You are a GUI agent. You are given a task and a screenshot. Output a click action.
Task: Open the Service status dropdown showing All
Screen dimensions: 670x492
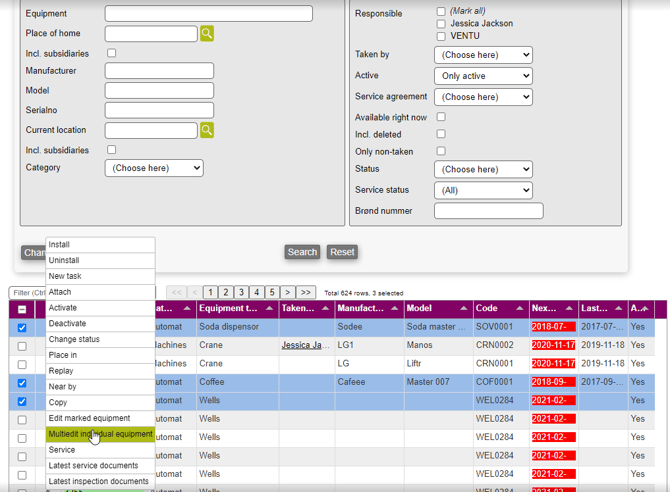click(x=483, y=190)
